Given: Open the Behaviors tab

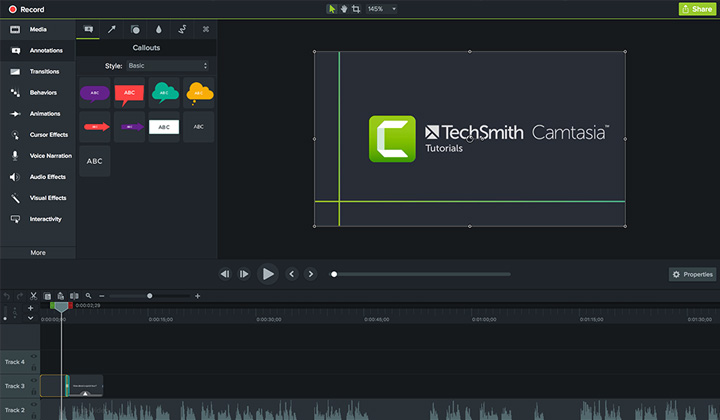Looking at the screenshot, I should [38, 93].
